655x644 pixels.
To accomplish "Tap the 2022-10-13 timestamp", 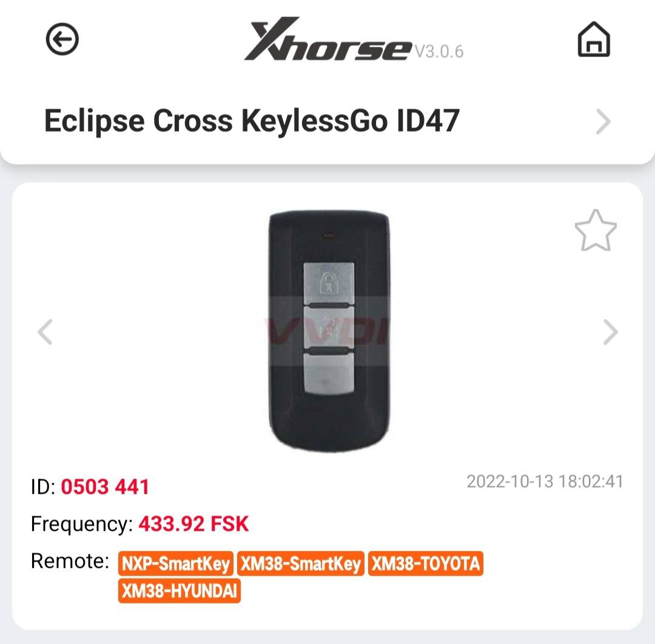I will (x=545, y=481).
